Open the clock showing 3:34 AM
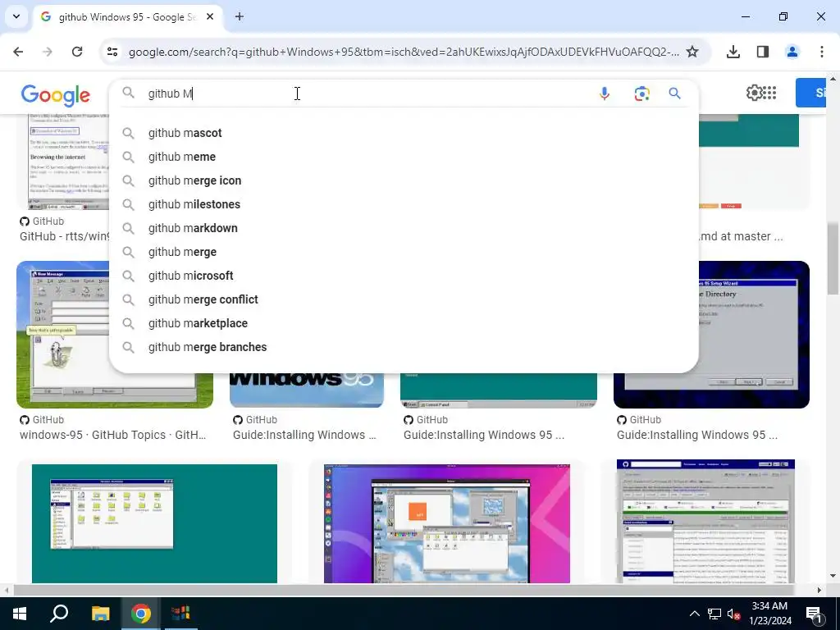This screenshot has height=630, width=840. point(769,614)
